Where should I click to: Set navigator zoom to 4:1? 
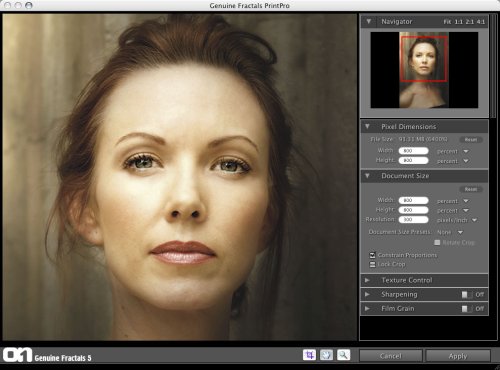click(x=481, y=22)
